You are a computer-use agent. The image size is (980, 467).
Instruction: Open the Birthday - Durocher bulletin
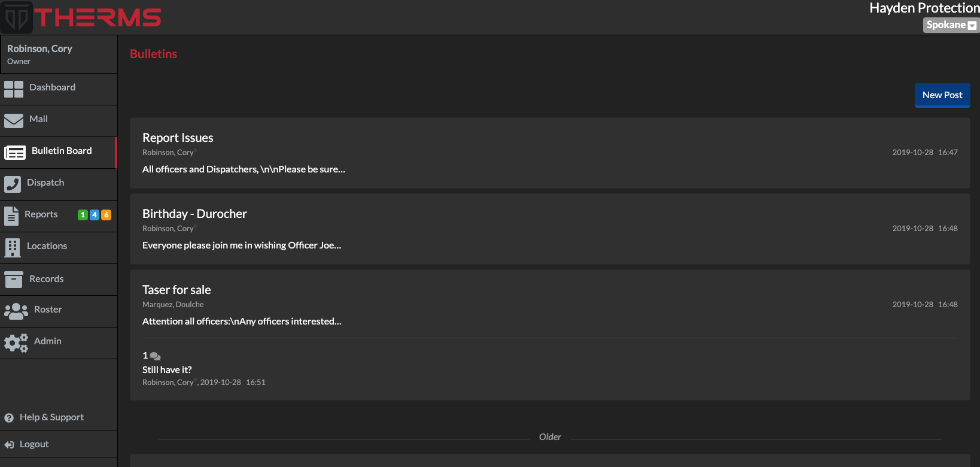tap(194, 214)
